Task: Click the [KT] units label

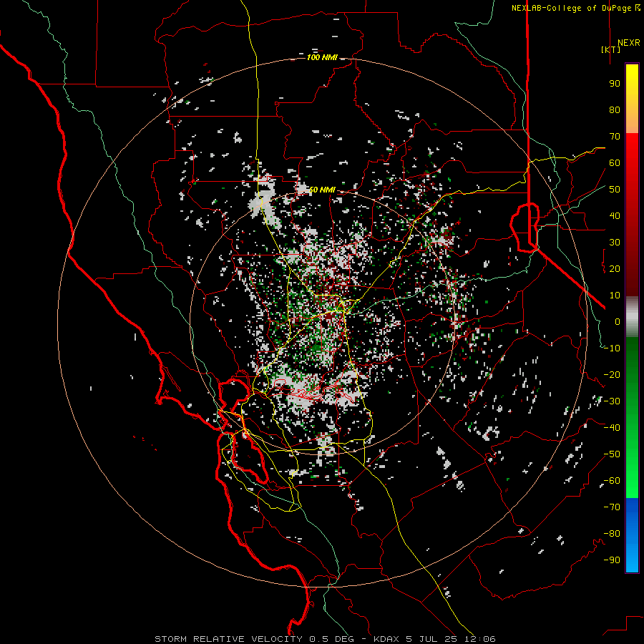Action: 610,49
